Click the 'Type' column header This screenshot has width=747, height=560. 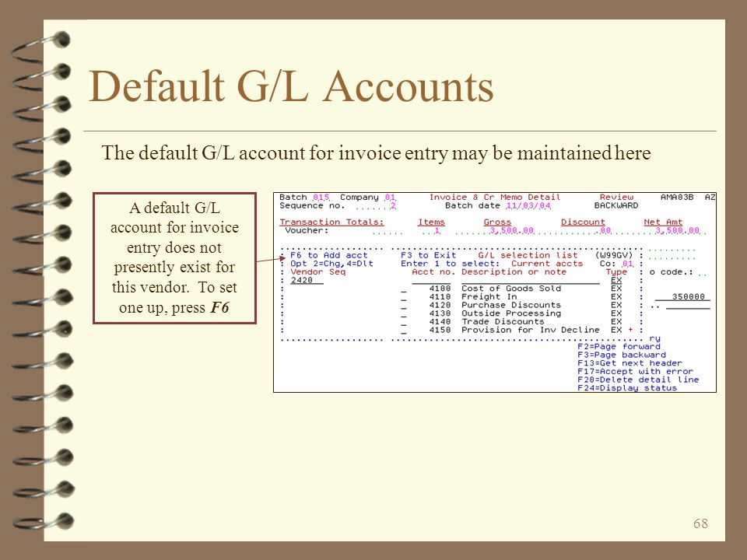tap(616, 272)
